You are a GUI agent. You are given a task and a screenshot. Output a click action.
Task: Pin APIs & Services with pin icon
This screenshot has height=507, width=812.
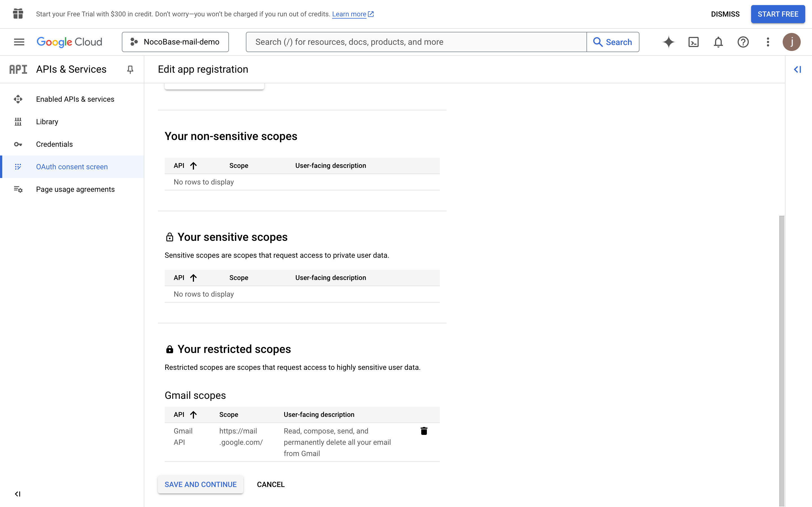pos(130,69)
